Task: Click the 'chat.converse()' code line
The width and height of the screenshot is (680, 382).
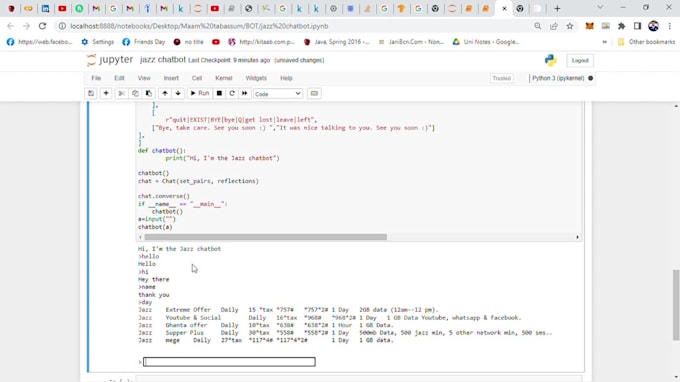Action: click(164, 196)
